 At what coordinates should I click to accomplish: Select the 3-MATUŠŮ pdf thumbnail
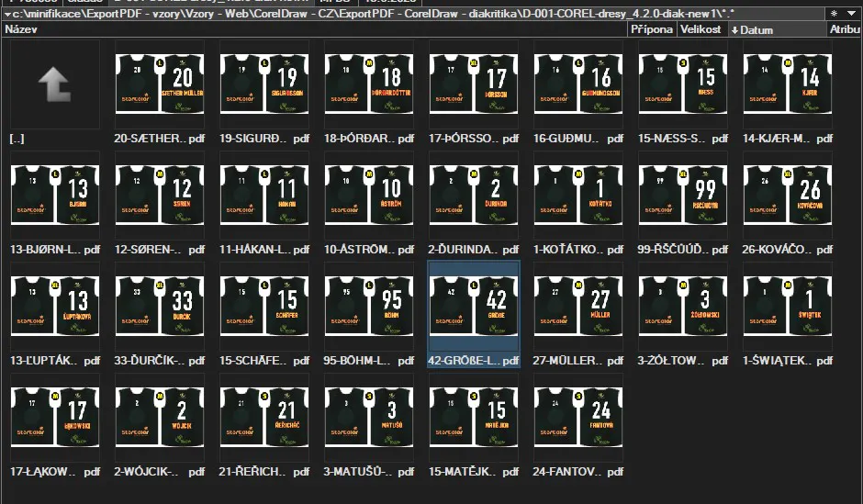369,418
